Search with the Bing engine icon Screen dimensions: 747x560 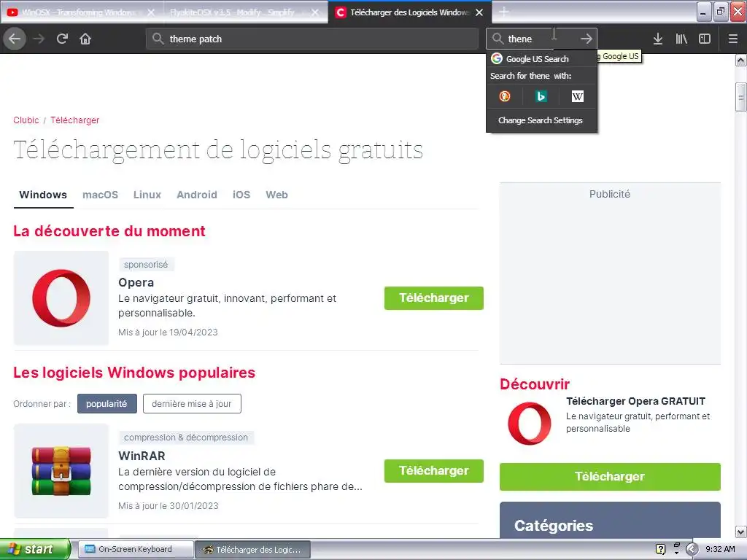541,96
